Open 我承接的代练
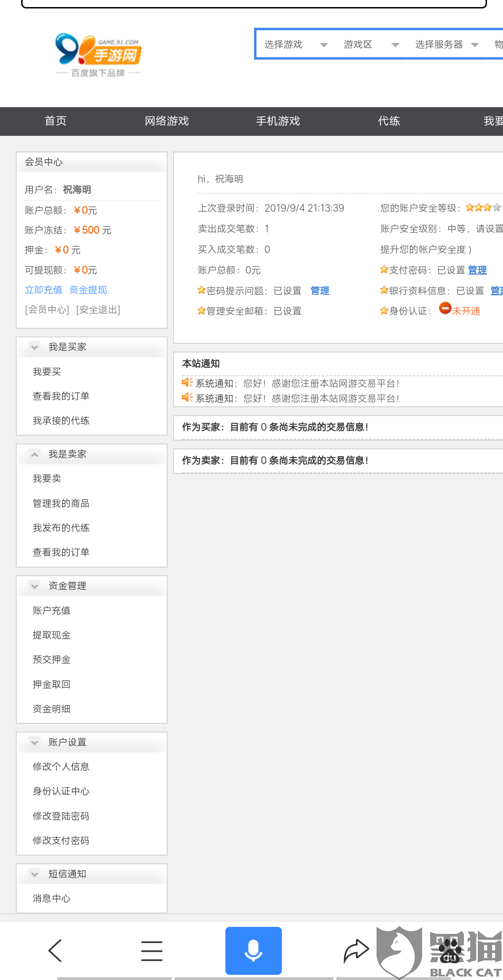The width and height of the screenshot is (503, 980). (61, 420)
